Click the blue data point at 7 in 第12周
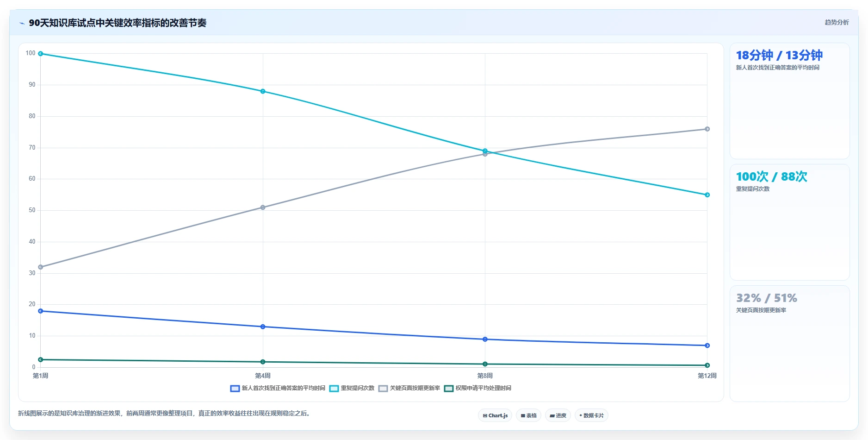Viewport: 868px width, 440px height. click(707, 346)
